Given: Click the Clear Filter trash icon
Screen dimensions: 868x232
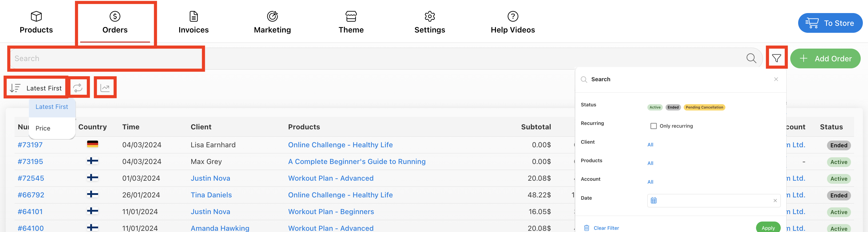Looking at the screenshot, I should (586, 228).
